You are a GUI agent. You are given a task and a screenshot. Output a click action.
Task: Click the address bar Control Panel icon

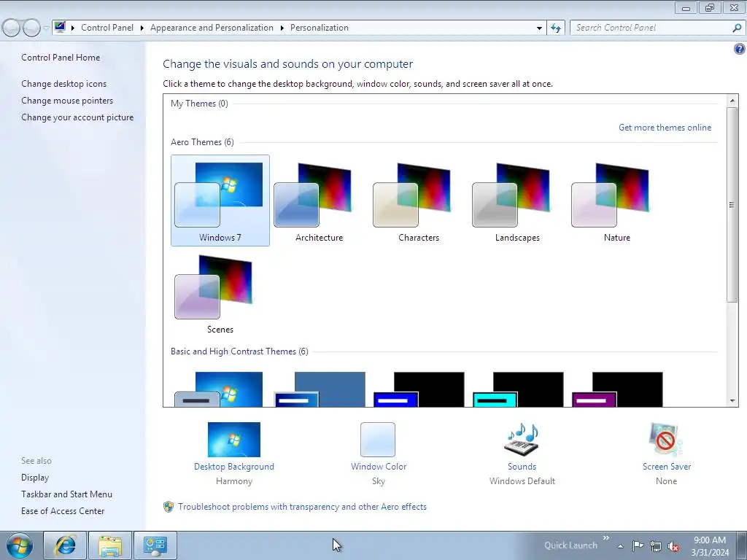60,27
